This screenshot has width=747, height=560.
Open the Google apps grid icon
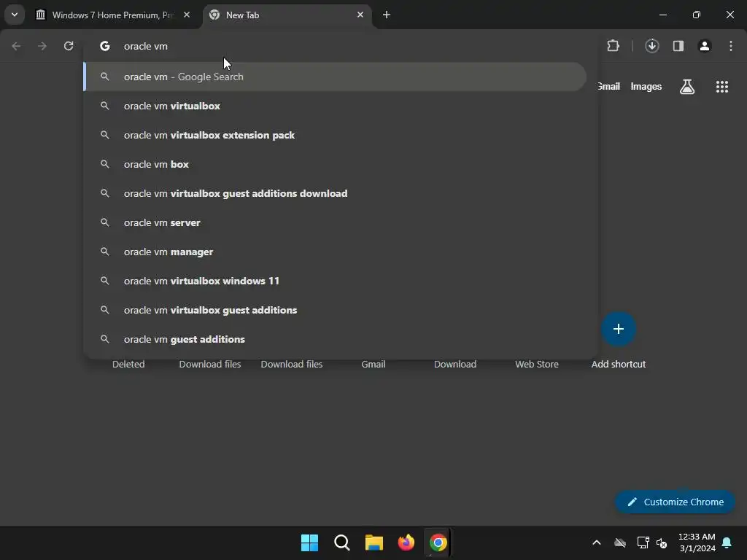tap(721, 87)
